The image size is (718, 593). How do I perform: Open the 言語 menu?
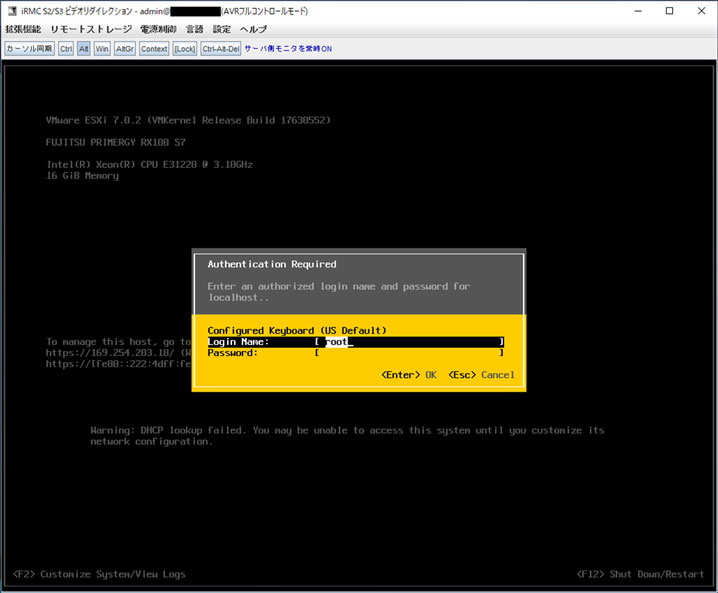tap(195, 29)
